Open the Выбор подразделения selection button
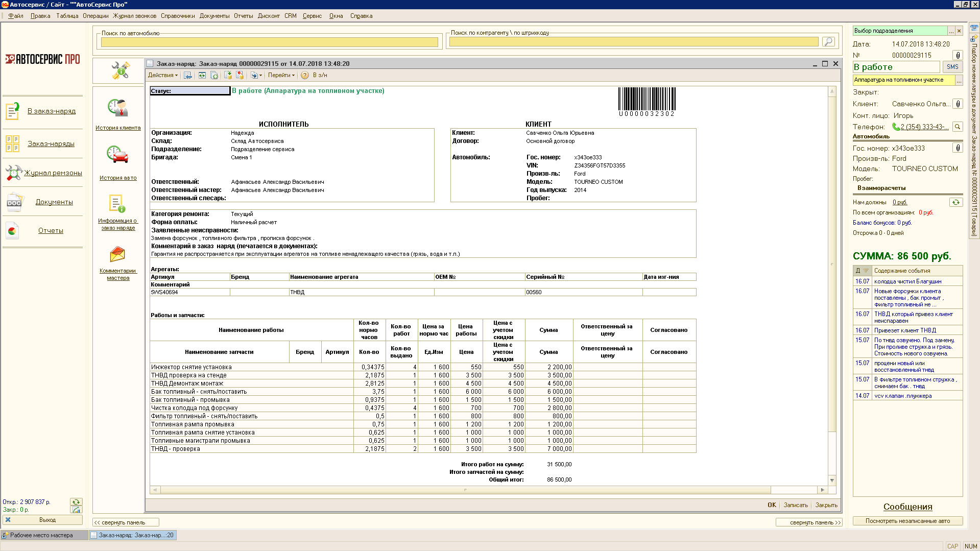Viewport: 980px width, 551px height. [x=951, y=31]
